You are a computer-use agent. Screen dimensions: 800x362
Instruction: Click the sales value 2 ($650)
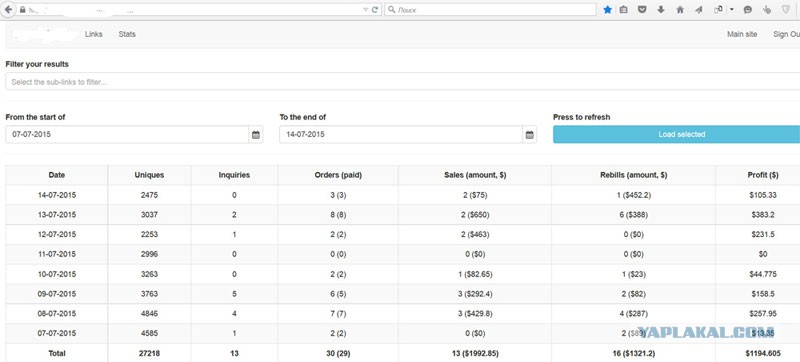click(475, 215)
